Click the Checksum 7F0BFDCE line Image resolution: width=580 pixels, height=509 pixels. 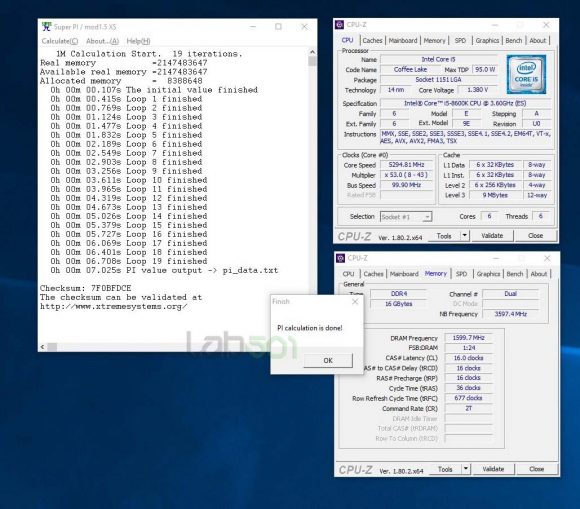coord(85,288)
